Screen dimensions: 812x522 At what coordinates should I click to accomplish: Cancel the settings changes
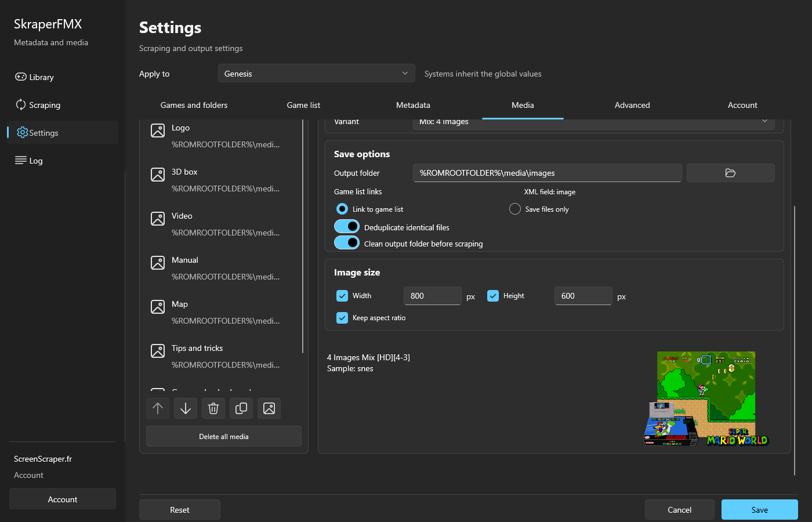(x=680, y=510)
